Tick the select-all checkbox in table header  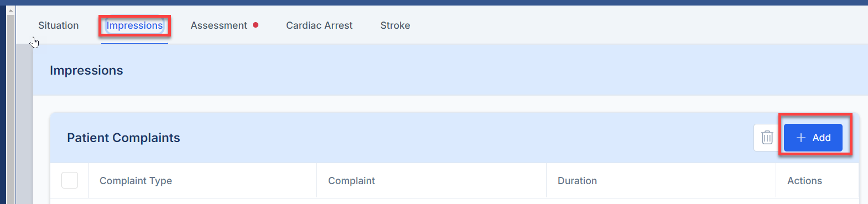70,180
